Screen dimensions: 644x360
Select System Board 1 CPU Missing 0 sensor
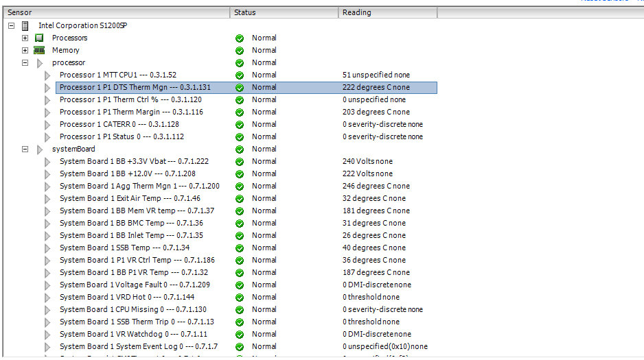coord(133,309)
